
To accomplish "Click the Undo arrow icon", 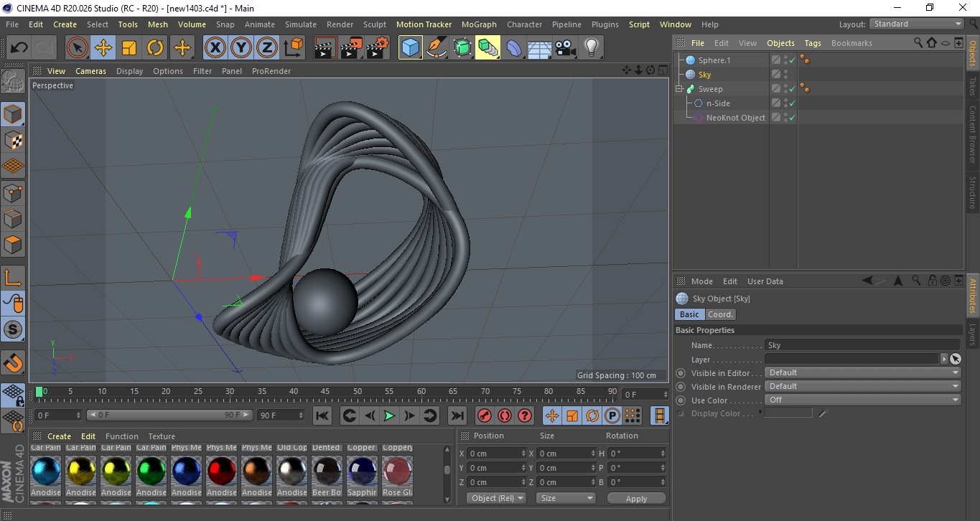I will 19,48.
